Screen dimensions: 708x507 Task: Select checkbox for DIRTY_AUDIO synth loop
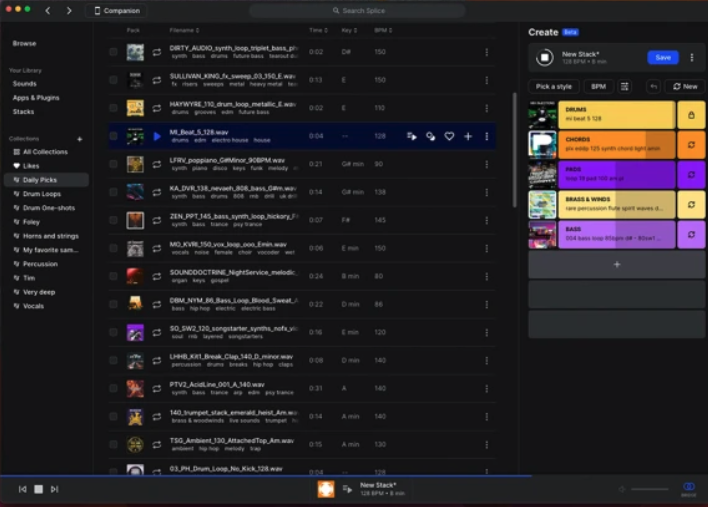(x=113, y=52)
